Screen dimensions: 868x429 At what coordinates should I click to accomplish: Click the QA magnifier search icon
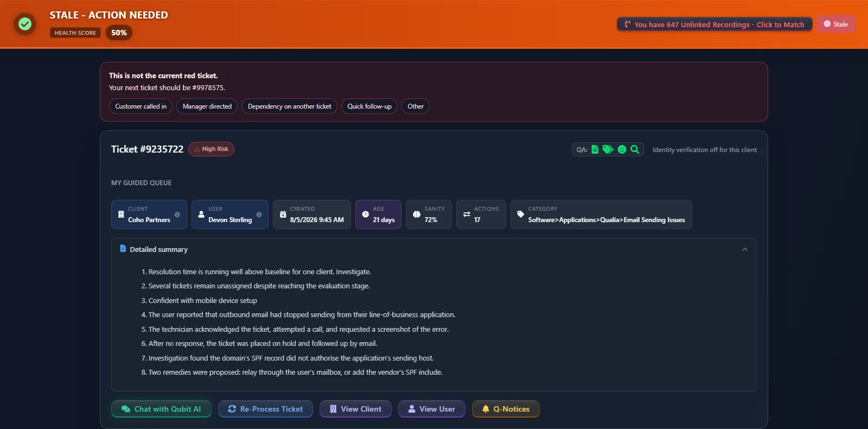(635, 149)
